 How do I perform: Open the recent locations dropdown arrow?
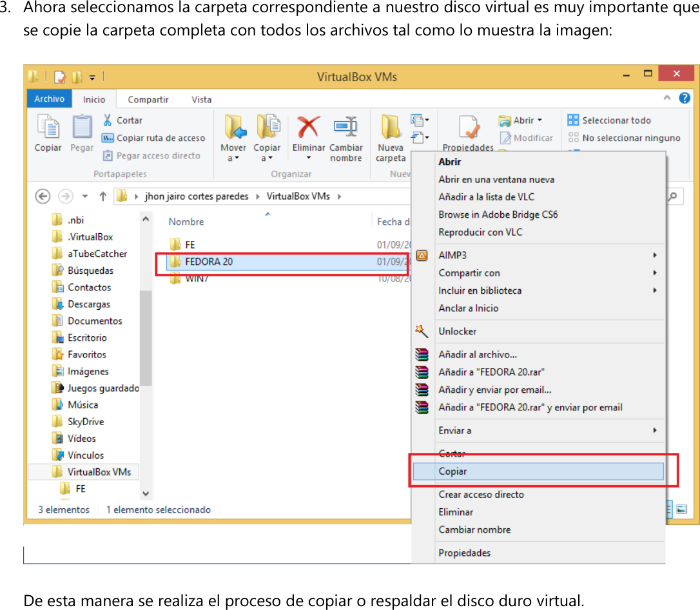[85, 196]
